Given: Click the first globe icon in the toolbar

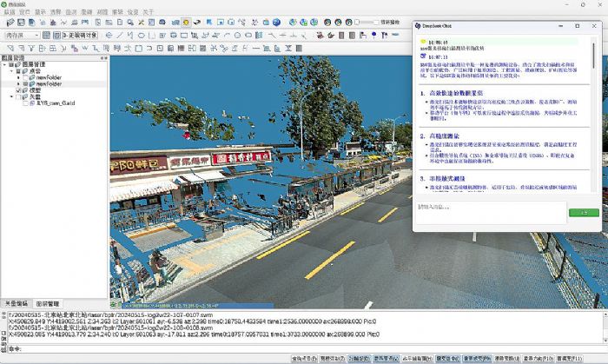Looking at the screenshot, I should tap(277, 22).
